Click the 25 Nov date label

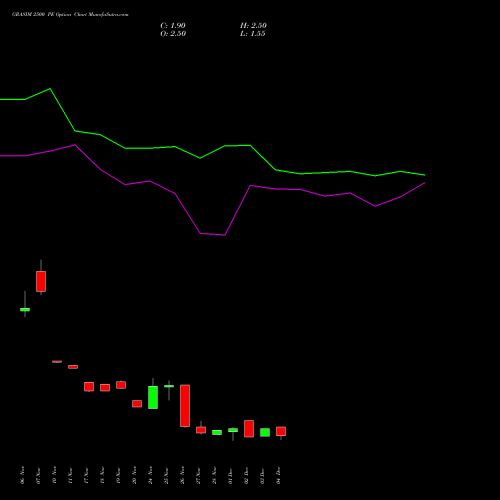click(x=166, y=475)
